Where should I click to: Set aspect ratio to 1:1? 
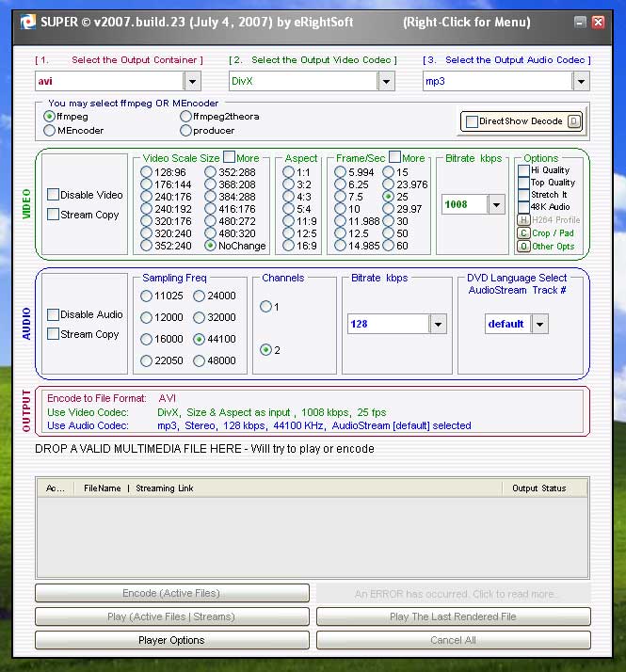(289, 172)
